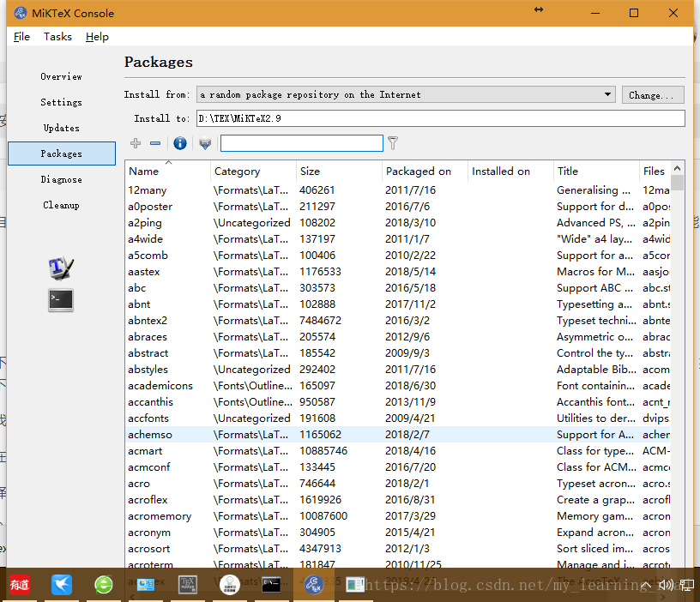Open the blue bird app in taskbar
700x602 pixels.
point(62,585)
